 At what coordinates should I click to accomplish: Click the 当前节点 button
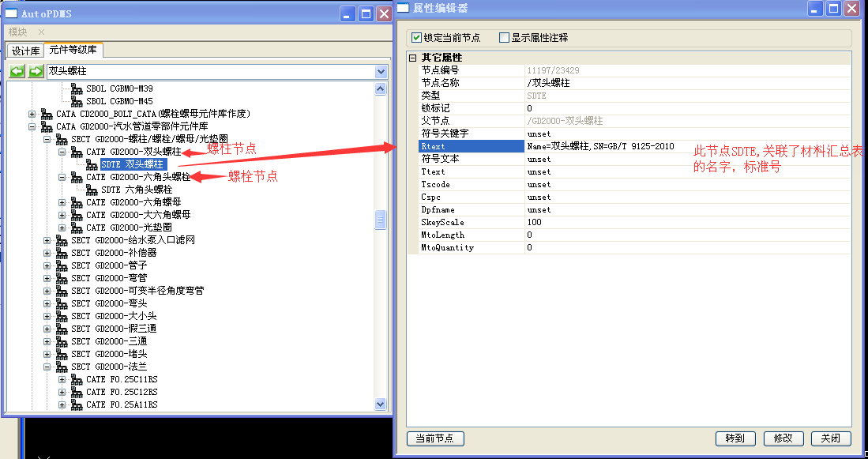tap(434, 438)
